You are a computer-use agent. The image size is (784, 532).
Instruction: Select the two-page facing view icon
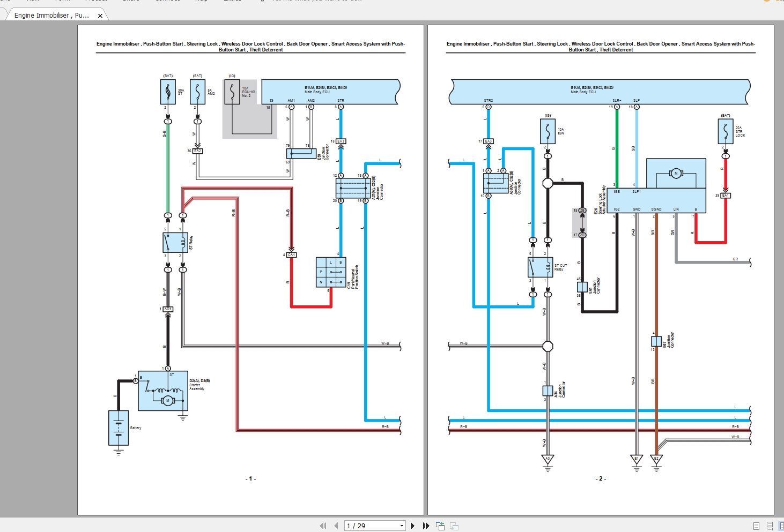coord(781,526)
